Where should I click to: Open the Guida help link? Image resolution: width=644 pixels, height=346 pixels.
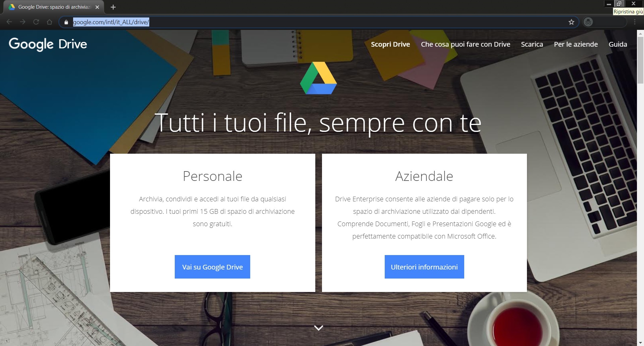[618, 44]
